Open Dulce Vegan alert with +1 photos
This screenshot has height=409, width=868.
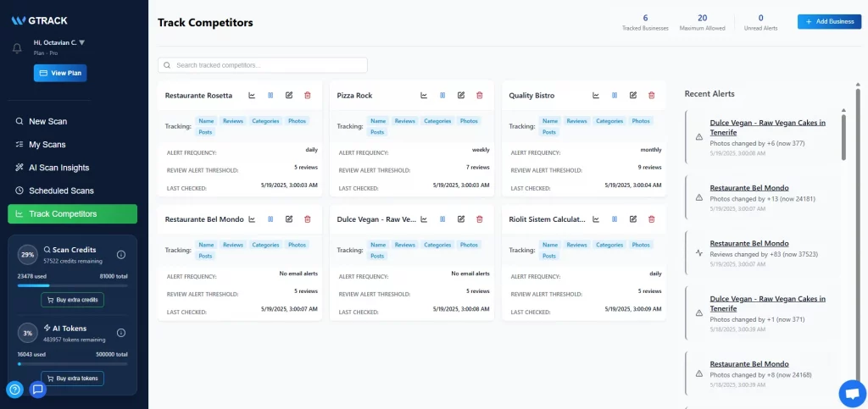768,304
